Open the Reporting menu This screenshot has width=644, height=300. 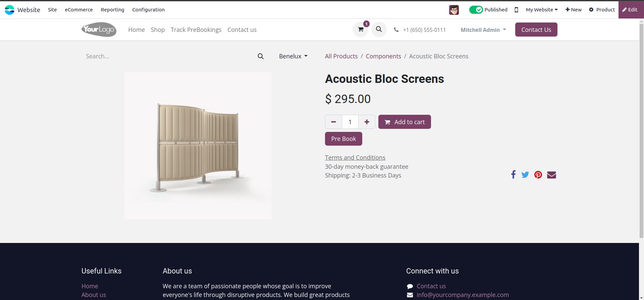click(112, 10)
